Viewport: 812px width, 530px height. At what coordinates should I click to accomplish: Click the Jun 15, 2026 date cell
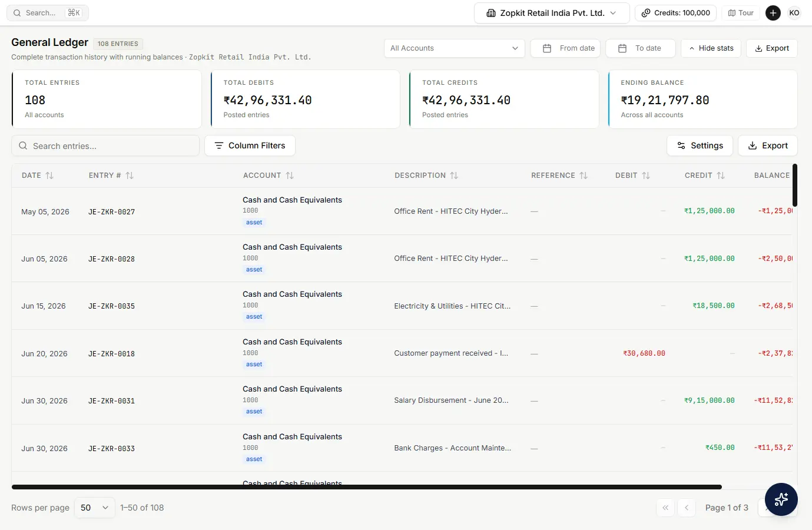click(44, 306)
